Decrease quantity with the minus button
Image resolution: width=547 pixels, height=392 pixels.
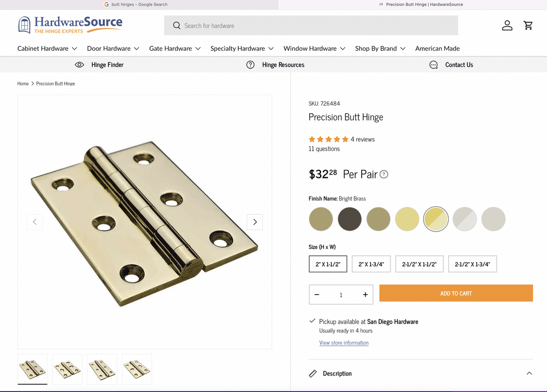pyautogui.click(x=317, y=295)
